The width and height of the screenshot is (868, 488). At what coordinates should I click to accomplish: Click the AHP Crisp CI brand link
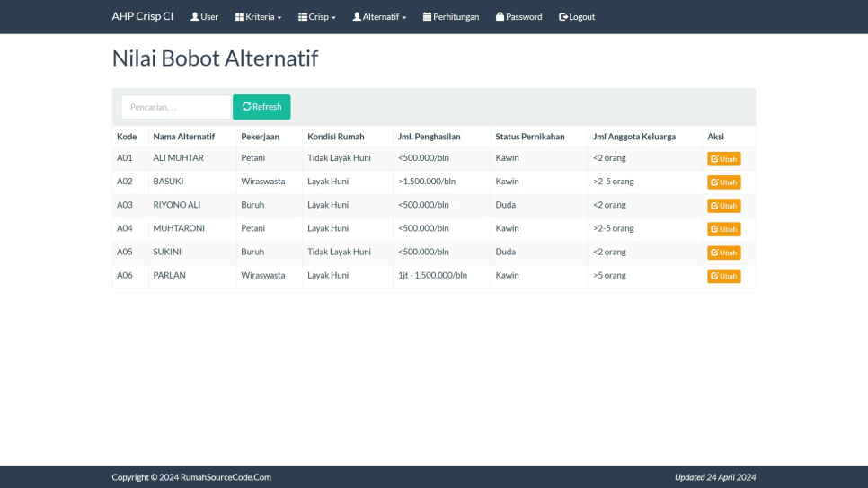coord(143,16)
